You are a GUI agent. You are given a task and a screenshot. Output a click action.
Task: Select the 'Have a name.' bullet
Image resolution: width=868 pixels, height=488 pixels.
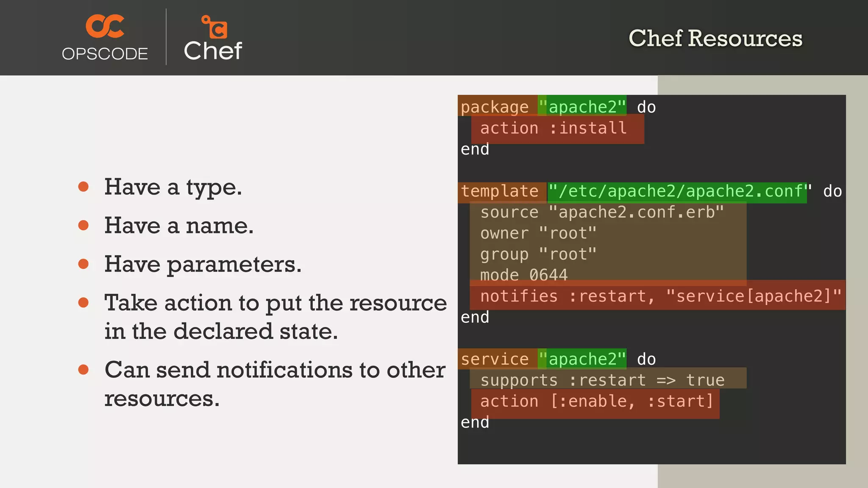click(179, 225)
